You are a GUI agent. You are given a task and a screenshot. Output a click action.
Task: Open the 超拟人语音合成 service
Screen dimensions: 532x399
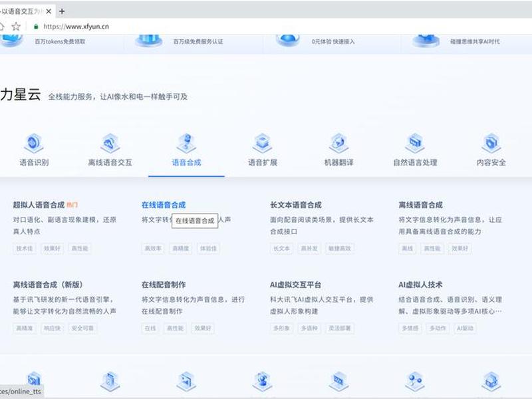[x=39, y=205]
